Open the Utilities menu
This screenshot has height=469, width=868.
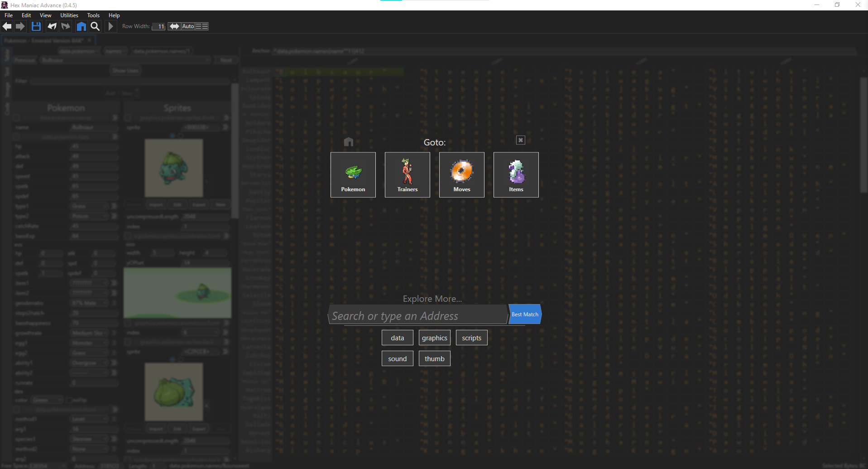coord(69,15)
